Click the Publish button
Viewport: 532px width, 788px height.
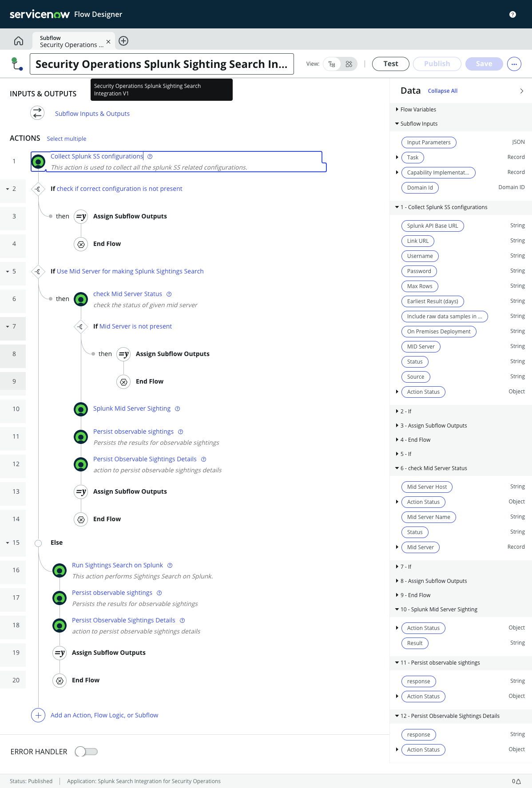pos(437,63)
